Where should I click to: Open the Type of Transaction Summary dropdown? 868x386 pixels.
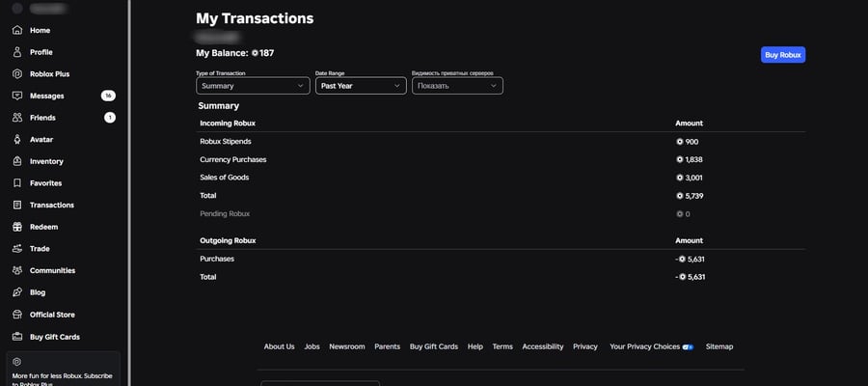[253, 86]
